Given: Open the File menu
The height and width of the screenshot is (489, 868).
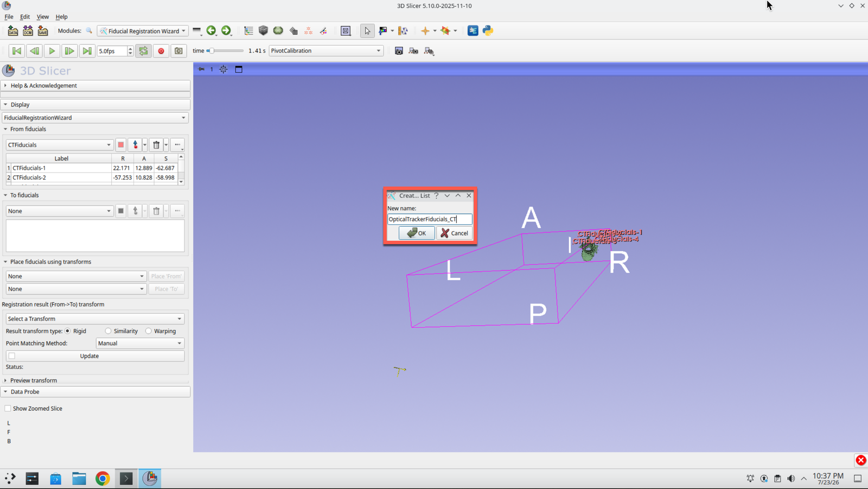Looking at the screenshot, I should coord(9,17).
